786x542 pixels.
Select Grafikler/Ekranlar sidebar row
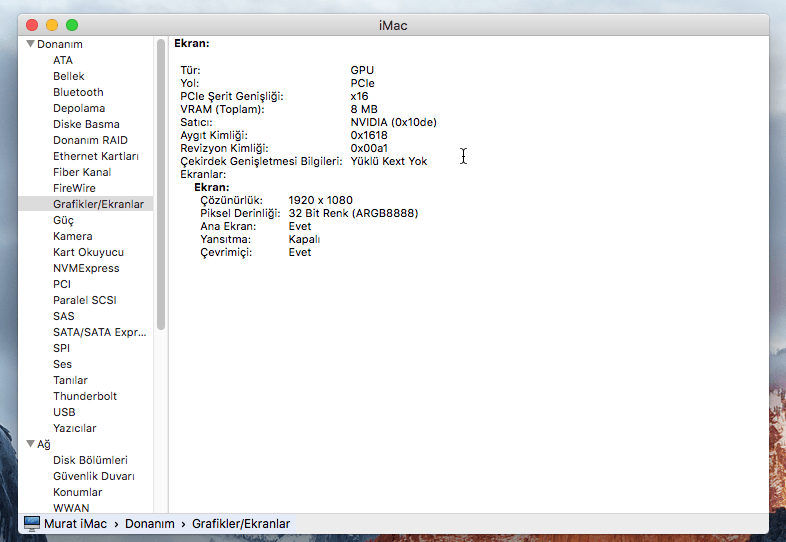[86, 204]
